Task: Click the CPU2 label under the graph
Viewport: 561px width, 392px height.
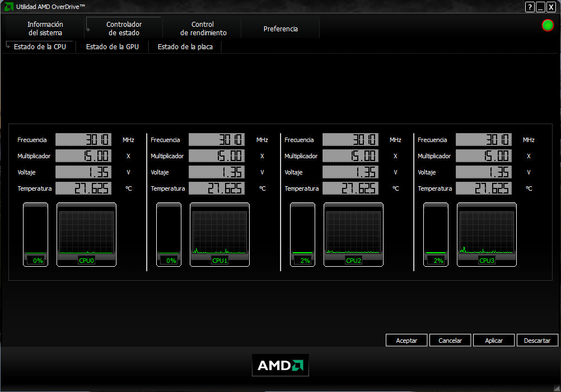Action: click(x=353, y=261)
